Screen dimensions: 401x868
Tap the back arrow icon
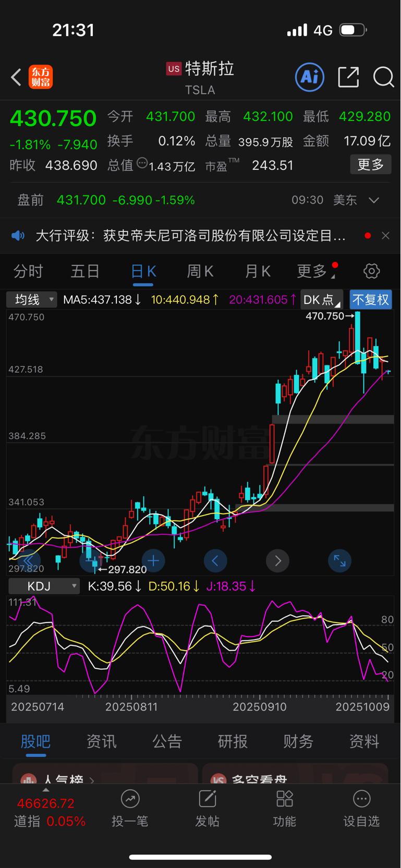tap(16, 78)
